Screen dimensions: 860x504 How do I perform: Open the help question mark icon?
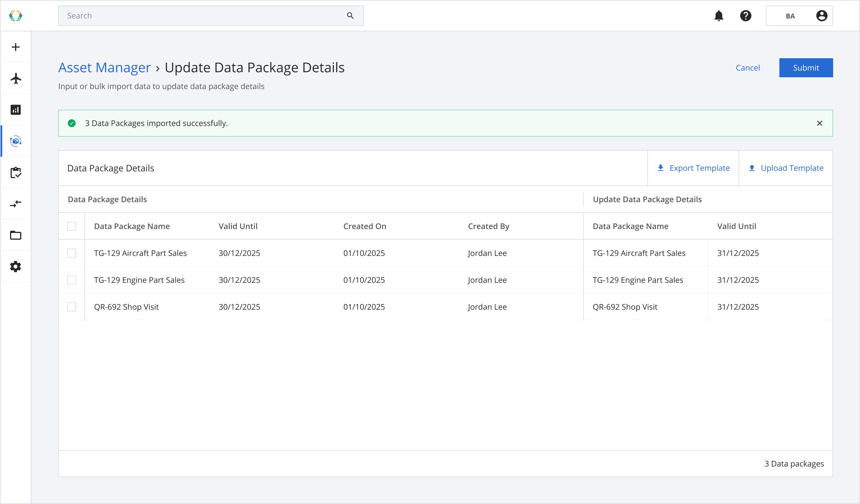point(746,16)
